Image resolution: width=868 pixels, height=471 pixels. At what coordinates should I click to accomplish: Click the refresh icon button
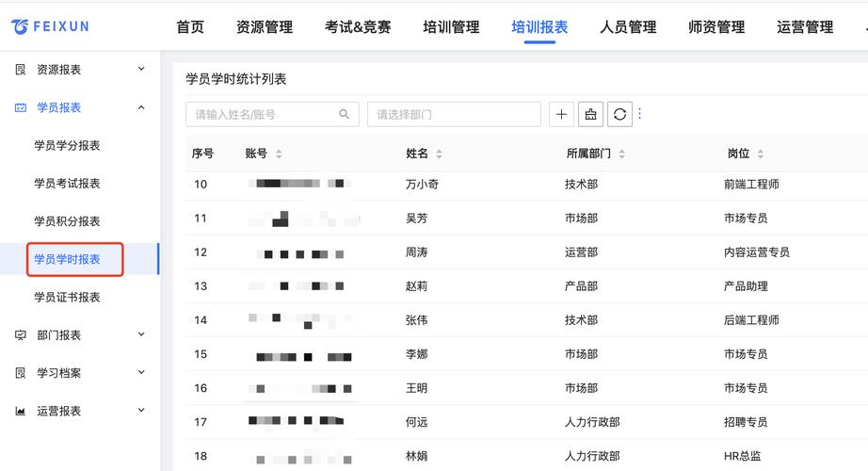click(x=620, y=114)
